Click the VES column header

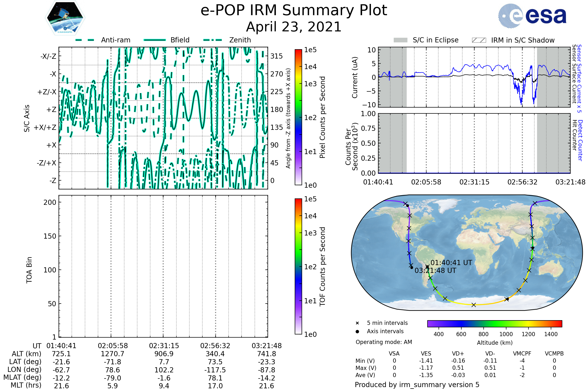click(426, 354)
